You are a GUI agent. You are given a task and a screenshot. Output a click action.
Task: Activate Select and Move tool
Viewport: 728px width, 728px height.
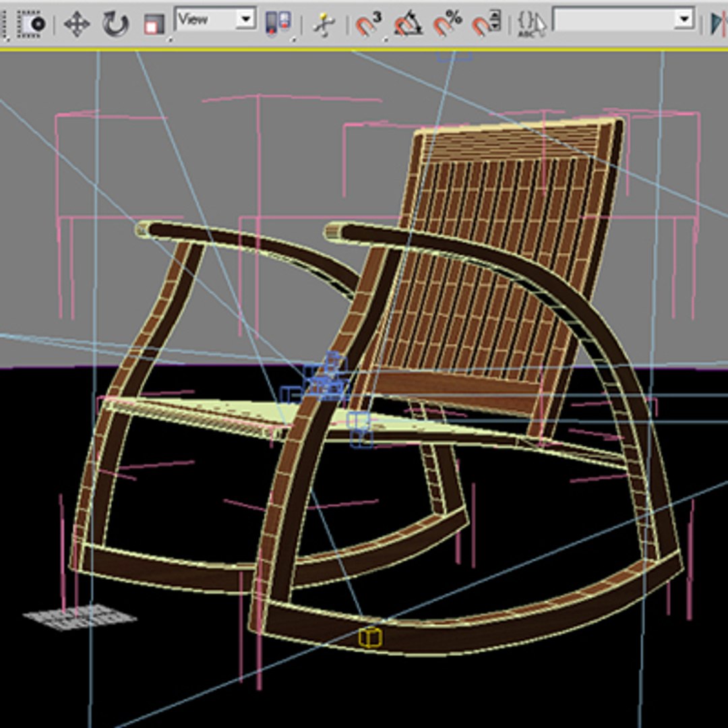(77, 24)
